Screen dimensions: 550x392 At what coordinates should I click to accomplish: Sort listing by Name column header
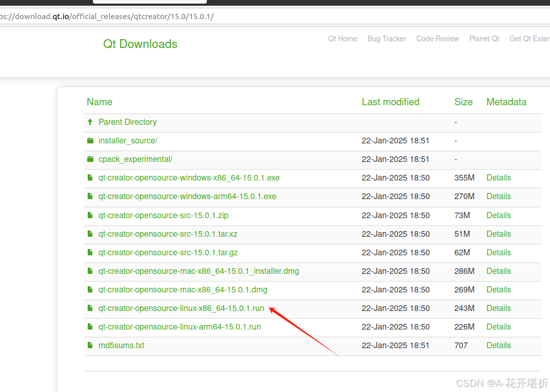[100, 102]
